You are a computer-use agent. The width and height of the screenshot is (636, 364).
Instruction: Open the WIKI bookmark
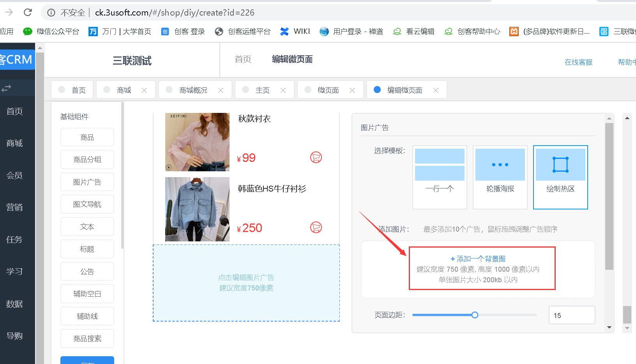[295, 32]
